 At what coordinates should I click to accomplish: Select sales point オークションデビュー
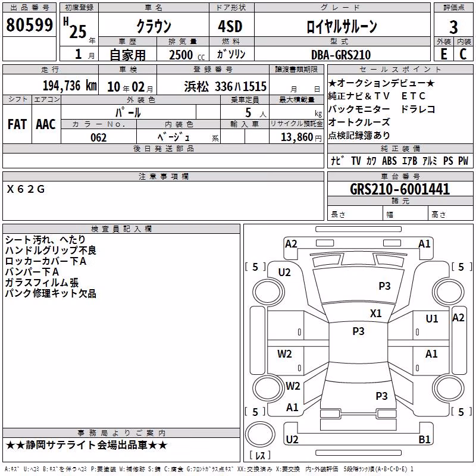[381, 83]
